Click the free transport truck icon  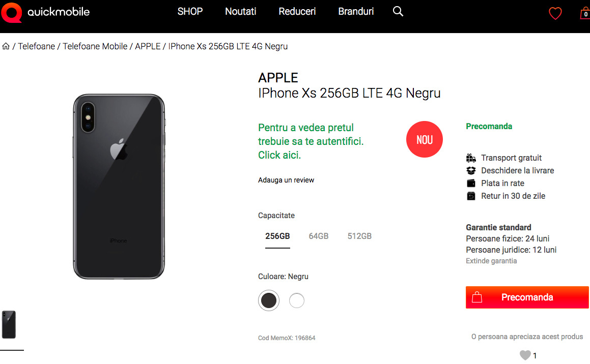[x=471, y=158]
